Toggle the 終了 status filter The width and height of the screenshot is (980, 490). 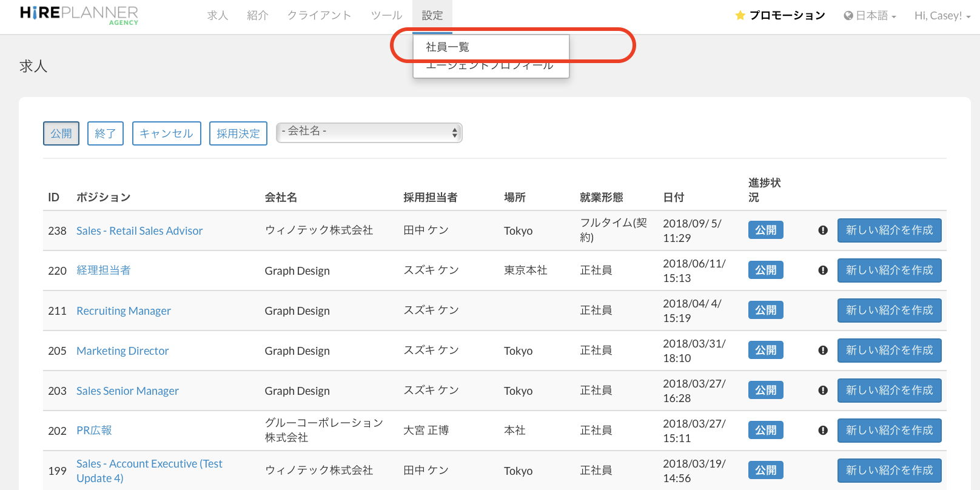pos(106,133)
